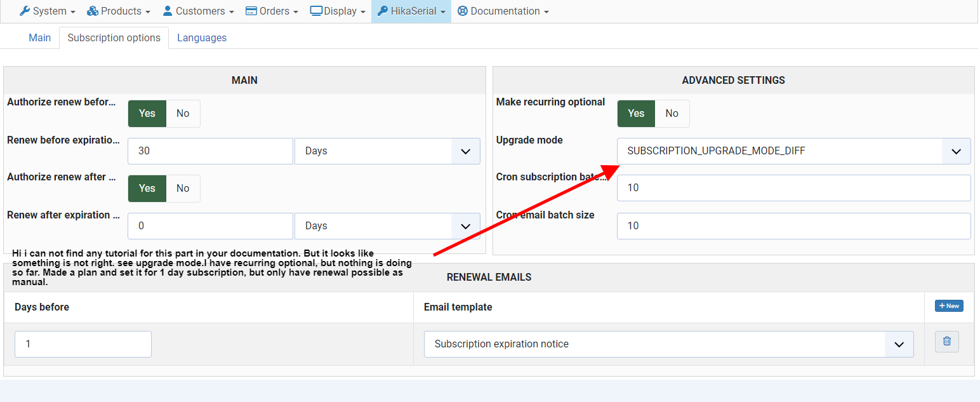Click the Cron email batch size field
This screenshot has width=980, height=402.
(x=794, y=226)
